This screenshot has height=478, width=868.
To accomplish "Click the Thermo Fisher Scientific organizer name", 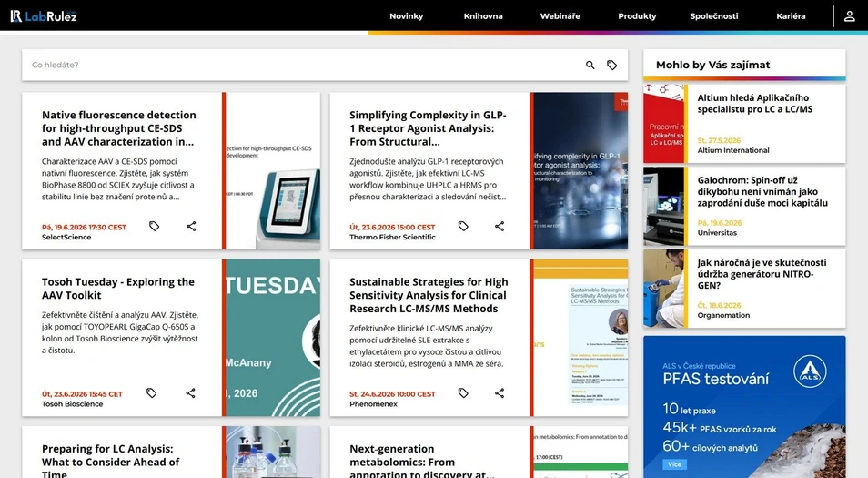I will coord(392,237).
